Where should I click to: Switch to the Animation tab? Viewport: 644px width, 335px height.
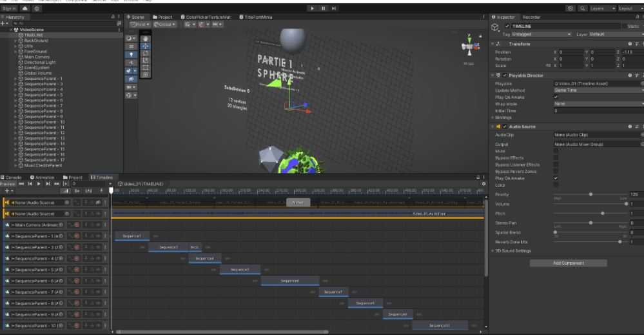point(43,177)
